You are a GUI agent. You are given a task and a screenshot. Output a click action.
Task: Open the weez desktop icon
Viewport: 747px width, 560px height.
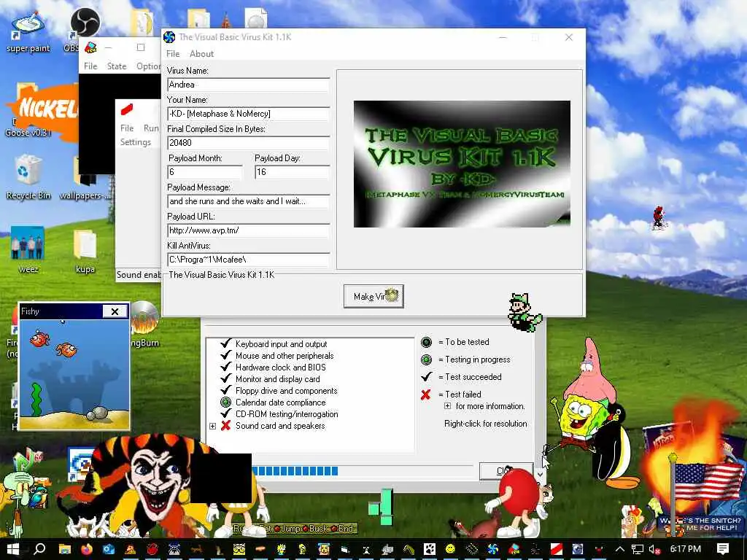[28, 249]
